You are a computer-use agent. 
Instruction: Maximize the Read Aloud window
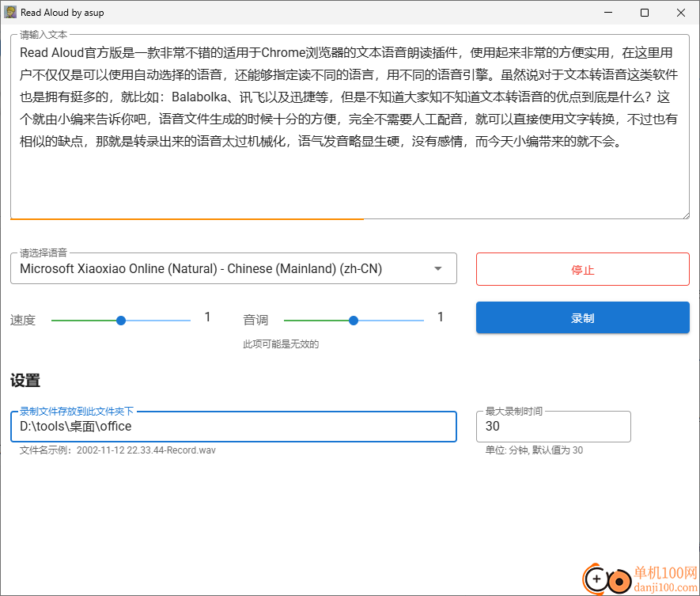[644, 13]
